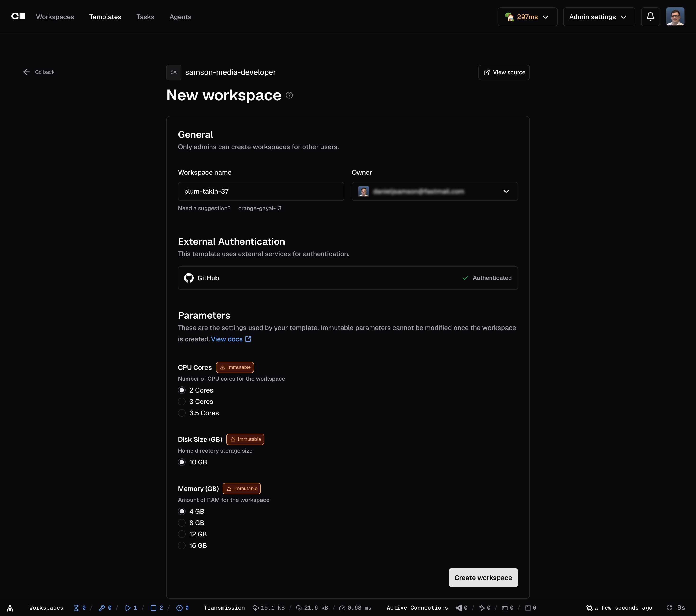Click the JetBrains connections icon

click(482, 608)
